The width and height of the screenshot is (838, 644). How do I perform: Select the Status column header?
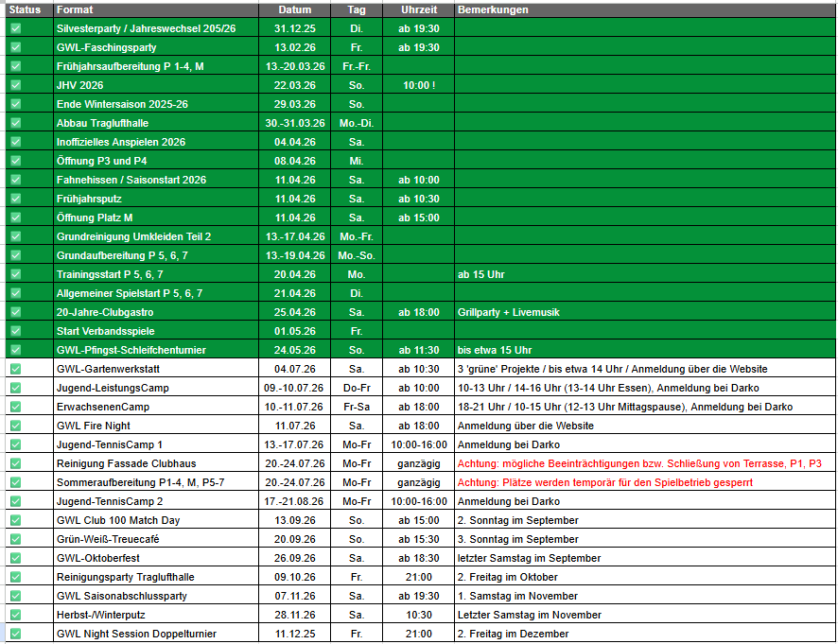(29, 9)
